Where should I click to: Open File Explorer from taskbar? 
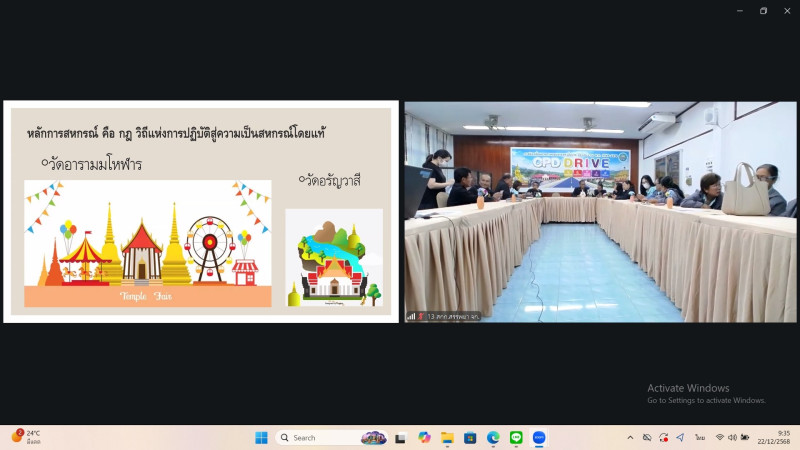[x=447, y=438]
